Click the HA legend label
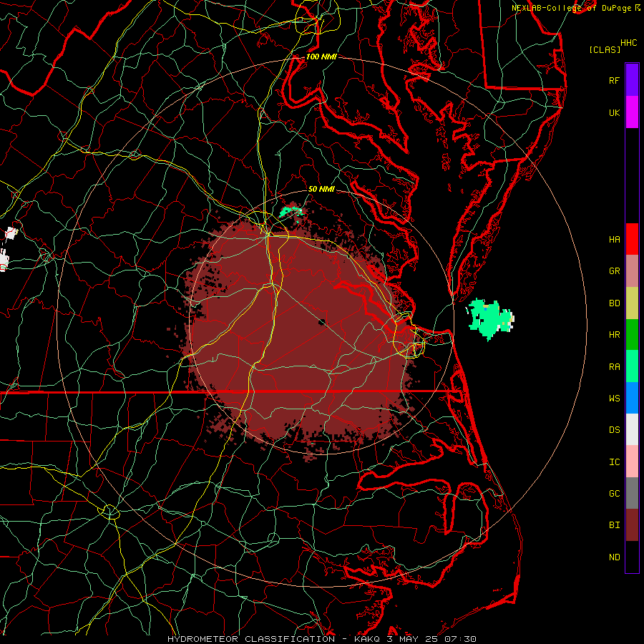Image resolution: width=644 pixels, height=644 pixels. coord(614,239)
